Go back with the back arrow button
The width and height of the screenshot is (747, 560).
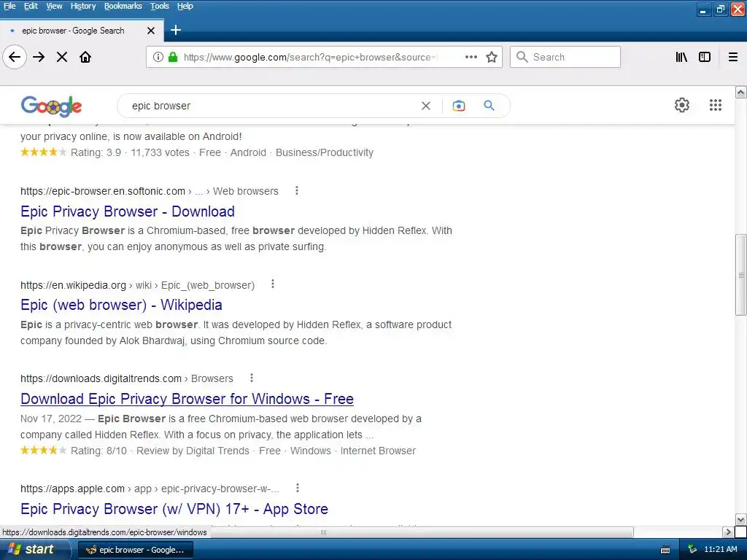(x=15, y=57)
